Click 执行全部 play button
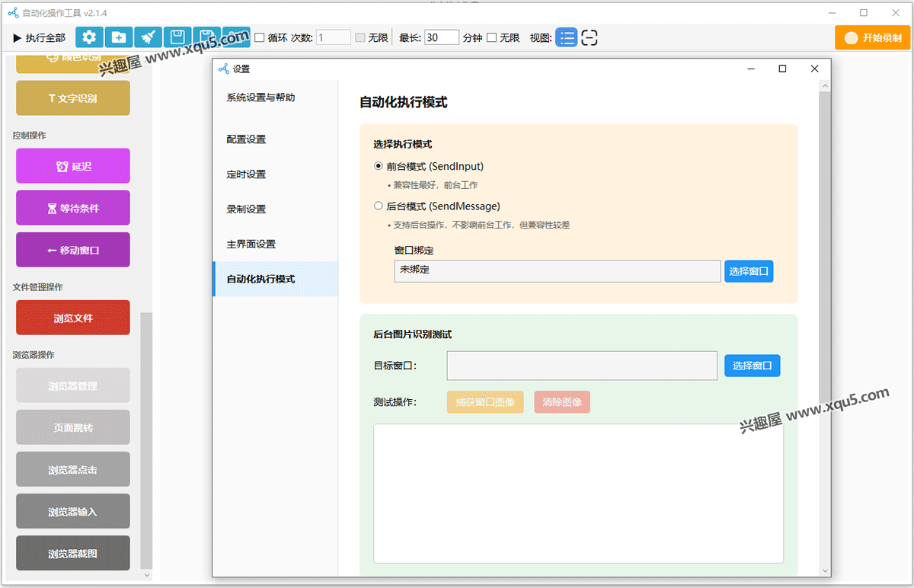Viewport: 914px width, 588px height. pyautogui.click(x=39, y=37)
